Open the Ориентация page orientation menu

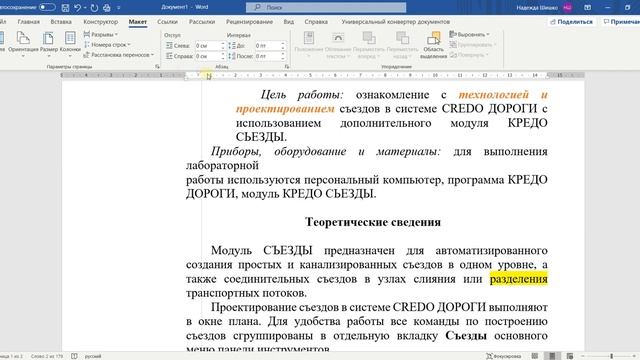coord(23,43)
